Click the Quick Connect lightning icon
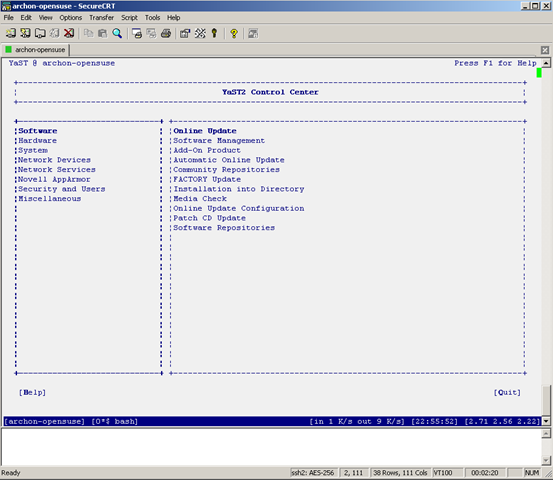This screenshot has height=480, width=553. point(25,34)
